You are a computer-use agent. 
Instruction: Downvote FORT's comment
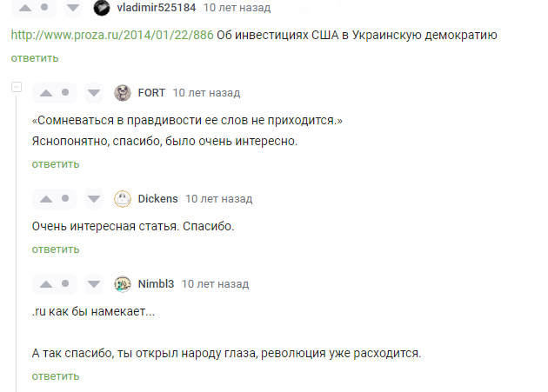pyautogui.click(x=95, y=93)
